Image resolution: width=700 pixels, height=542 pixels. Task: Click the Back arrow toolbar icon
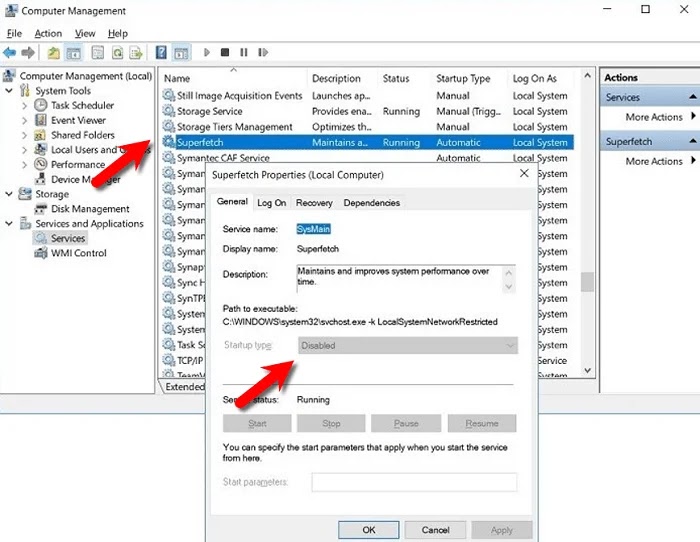(x=9, y=53)
